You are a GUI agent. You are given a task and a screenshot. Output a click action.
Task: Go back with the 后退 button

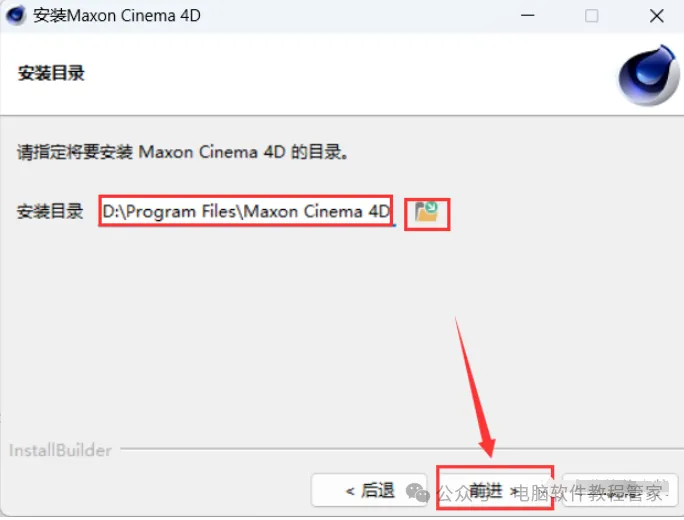point(369,490)
